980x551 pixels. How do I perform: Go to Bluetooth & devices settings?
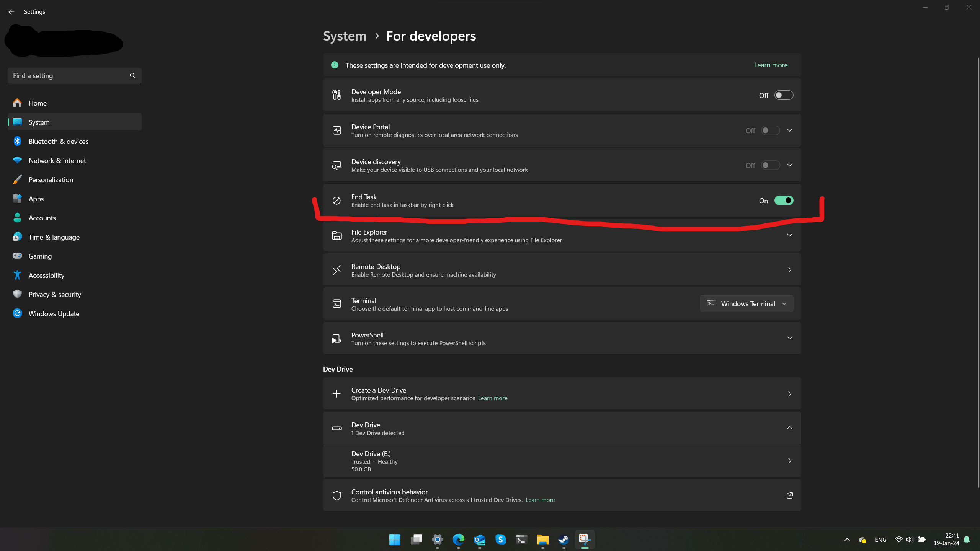point(58,141)
